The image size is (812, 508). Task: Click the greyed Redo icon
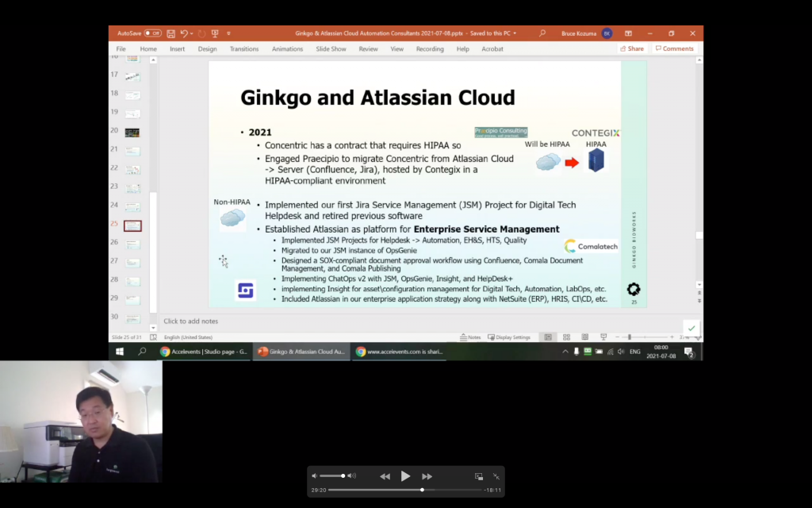click(x=201, y=33)
